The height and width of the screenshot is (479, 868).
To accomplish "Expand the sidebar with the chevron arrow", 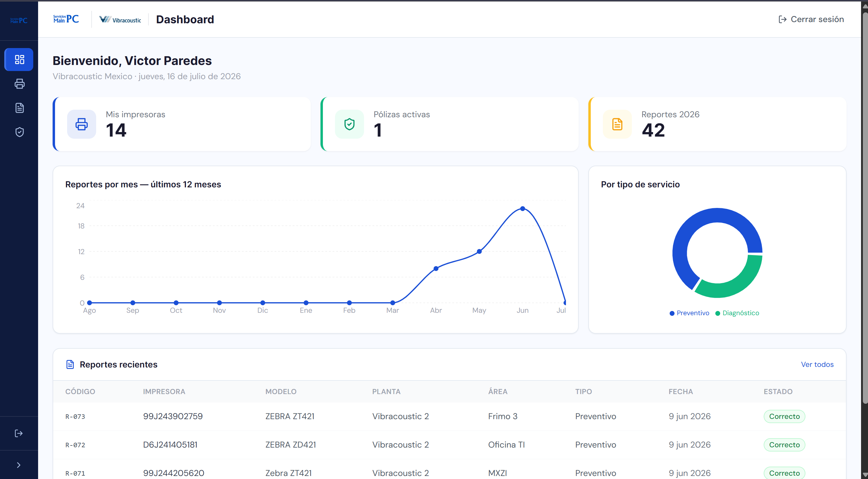I will click(x=19, y=465).
